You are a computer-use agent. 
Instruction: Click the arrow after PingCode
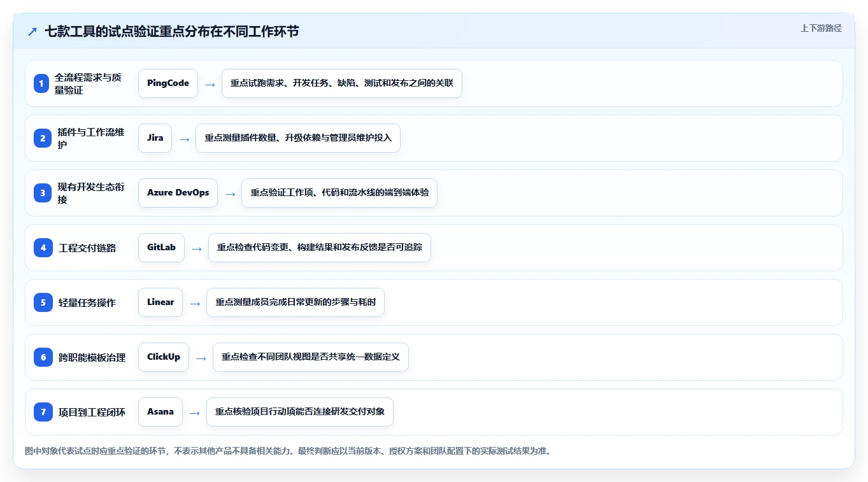[x=210, y=84]
